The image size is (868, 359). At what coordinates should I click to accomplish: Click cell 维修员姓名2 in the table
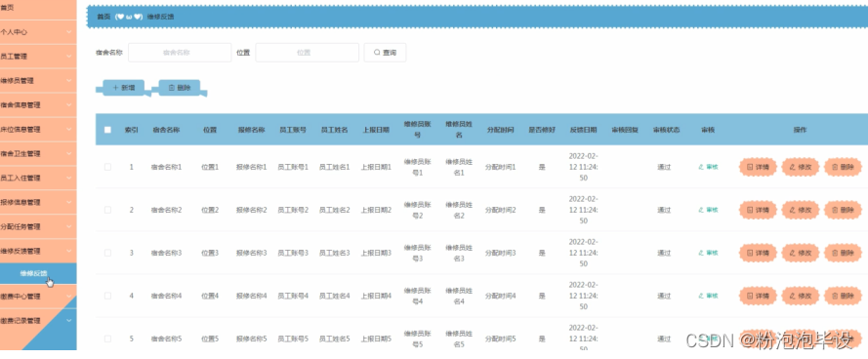pos(459,210)
